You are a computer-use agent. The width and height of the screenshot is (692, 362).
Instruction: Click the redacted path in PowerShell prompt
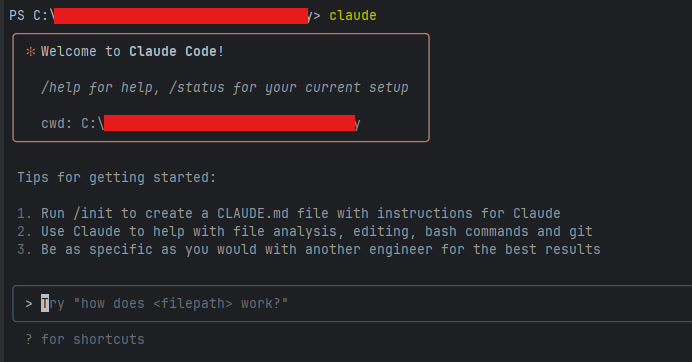[181, 15]
